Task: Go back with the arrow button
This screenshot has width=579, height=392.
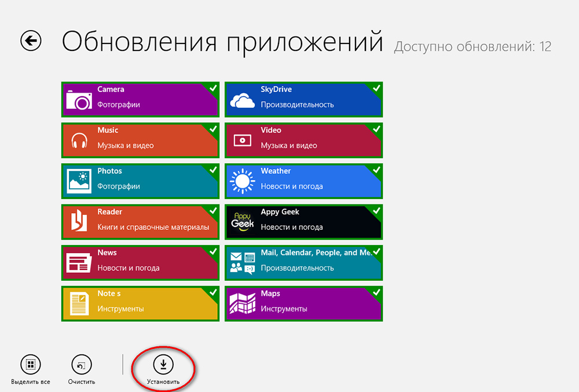Action: (x=31, y=40)
